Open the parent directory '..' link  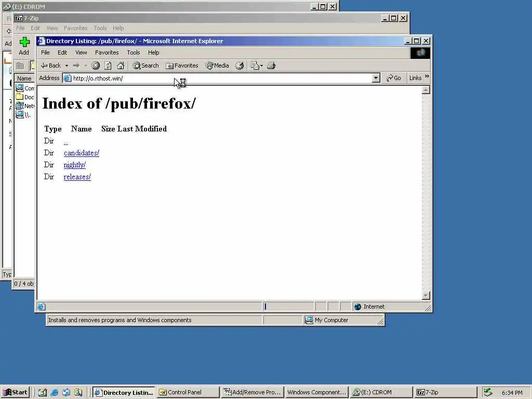[66, 141]
